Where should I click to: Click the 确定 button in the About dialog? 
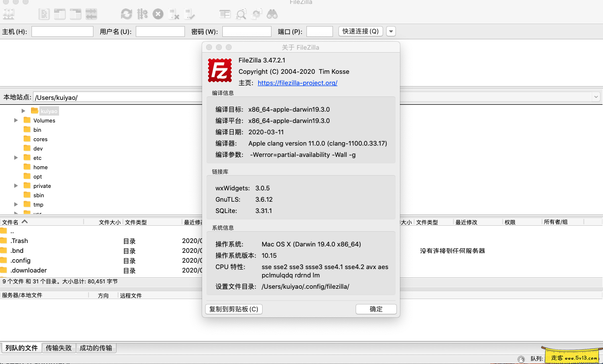click(x=376, y=309)
